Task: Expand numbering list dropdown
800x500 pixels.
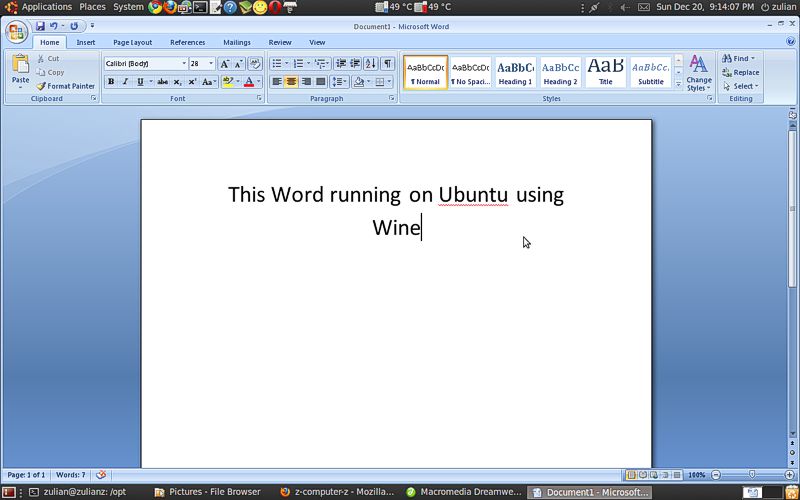Action: [x=308, y=63]
